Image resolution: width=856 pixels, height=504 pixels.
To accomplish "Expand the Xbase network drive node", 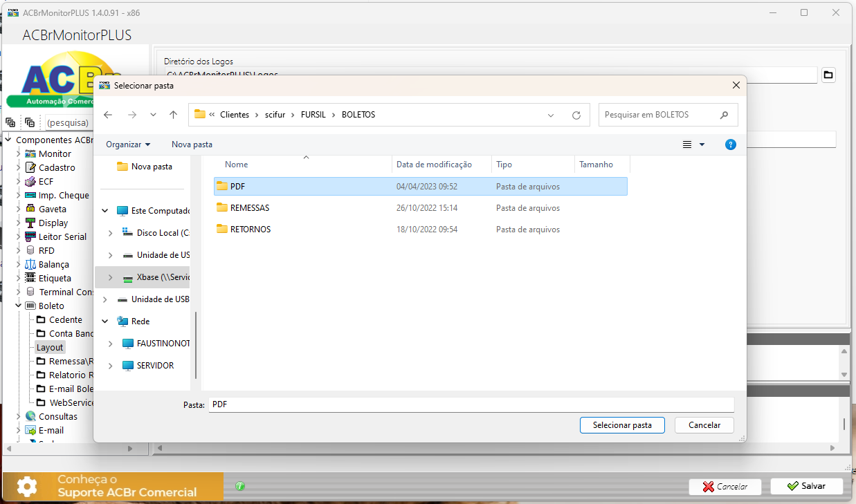I will click(111, 277).
